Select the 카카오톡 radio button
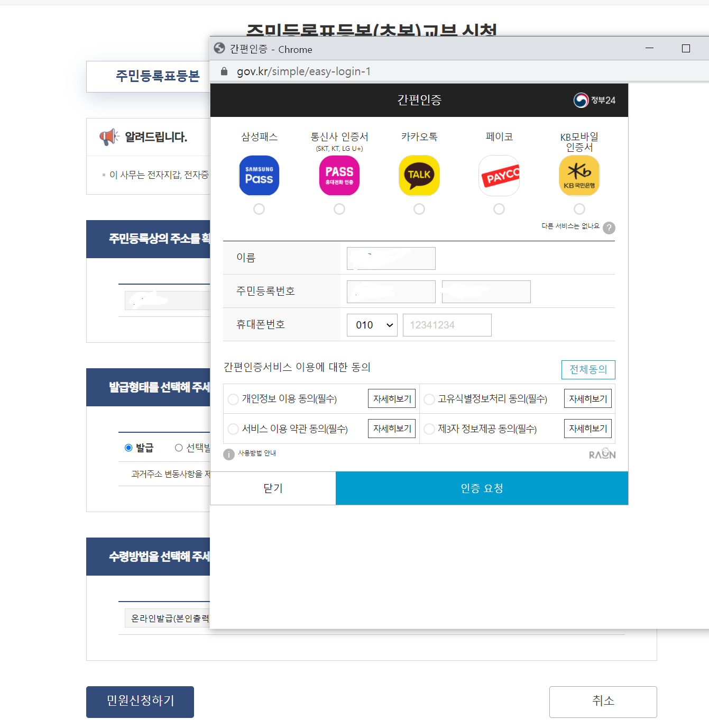The height and width of the screenshot is (728, 709). 419,209
